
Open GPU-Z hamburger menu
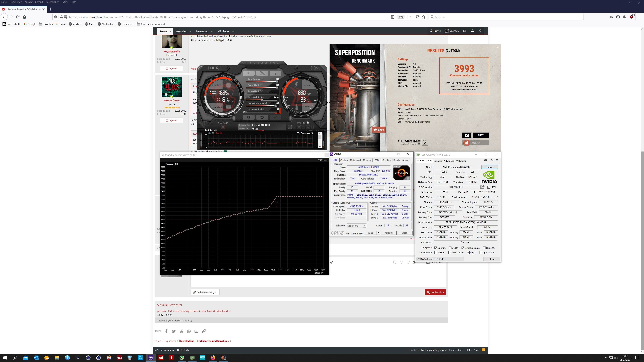tap(497, 160)
